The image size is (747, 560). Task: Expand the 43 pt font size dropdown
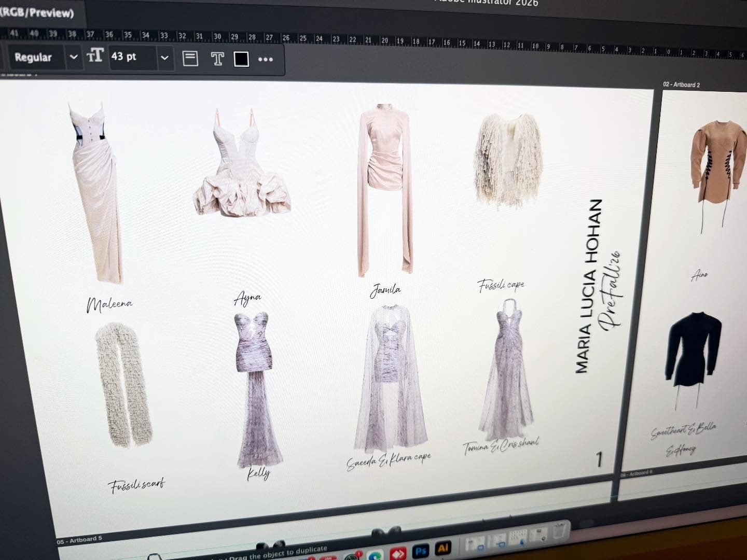click(164, 58)
